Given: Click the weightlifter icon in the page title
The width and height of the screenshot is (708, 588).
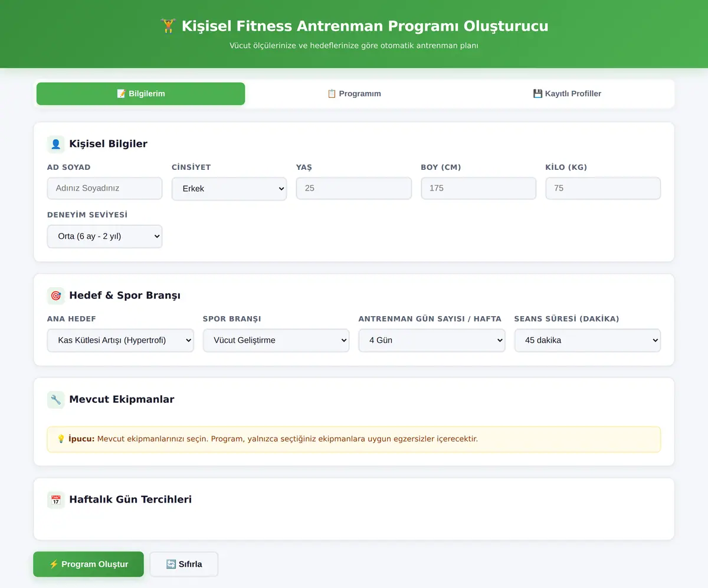Looking at the screenshot, I should 168,26.
